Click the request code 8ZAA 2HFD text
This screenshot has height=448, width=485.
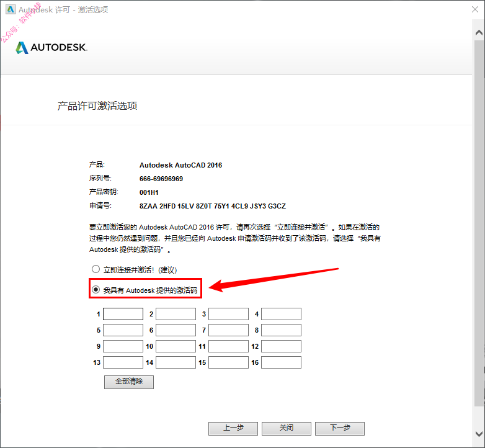213,206
